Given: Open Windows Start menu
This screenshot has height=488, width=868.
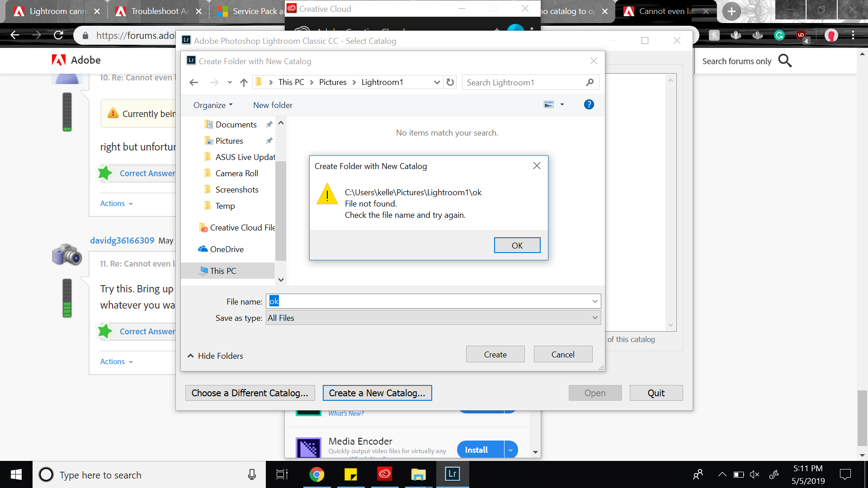Looking at the screenshot, I should pyautogui.click(x=16, y=474).
